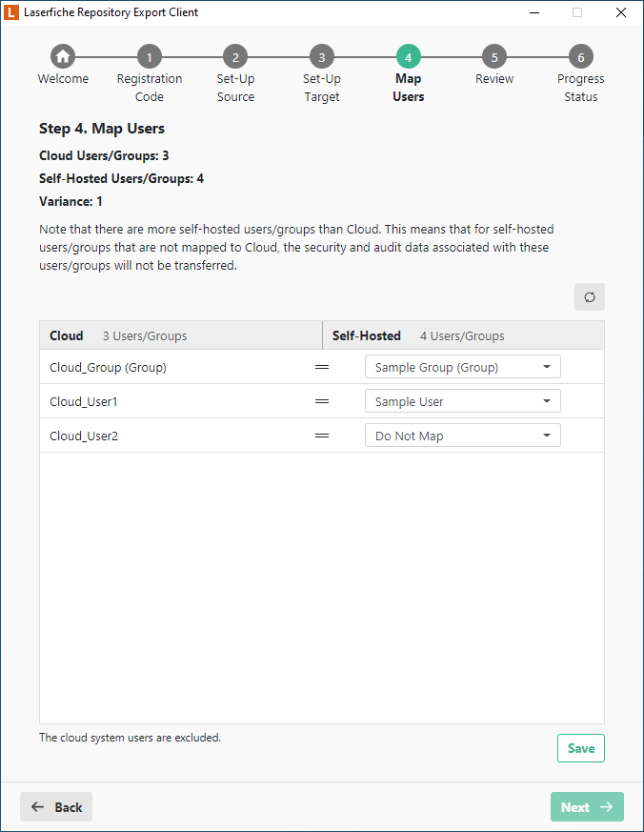The image size is (644, 832).
Task: Save the user mappings
Action: [x=580, y=748]
